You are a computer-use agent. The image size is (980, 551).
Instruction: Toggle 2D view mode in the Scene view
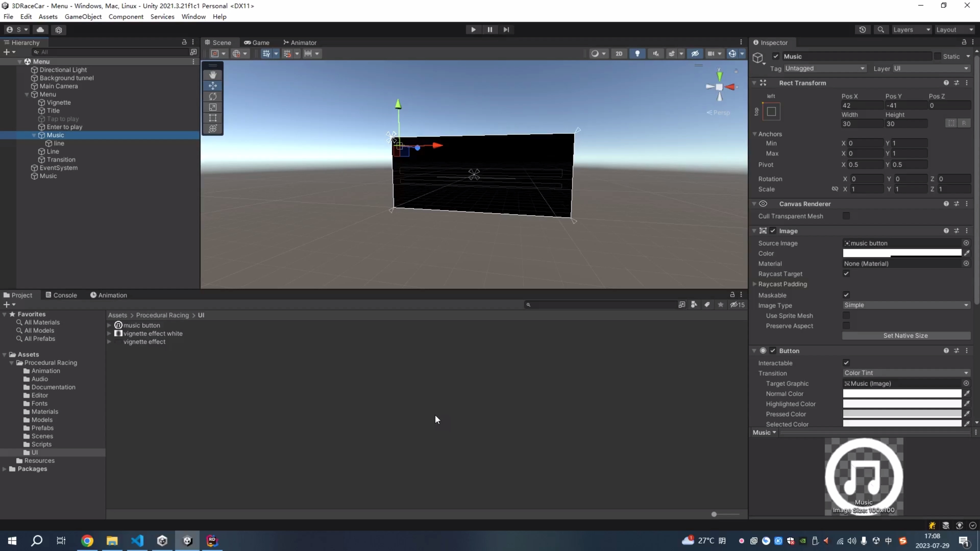point(619,54)
